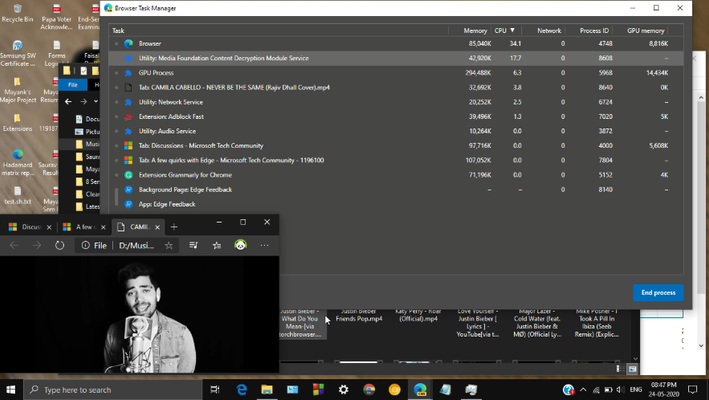Open the reading list icon in toolbar
The image size is (709, 400).
point(194,245)
